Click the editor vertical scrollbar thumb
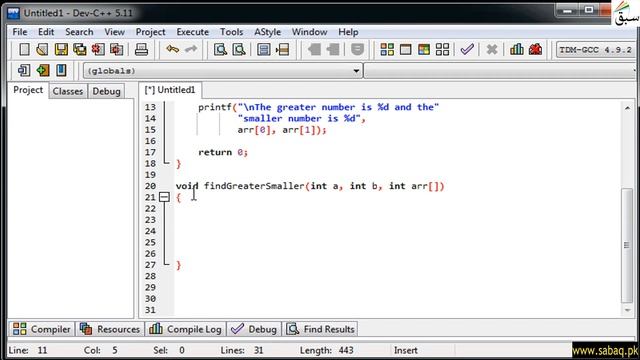This screenshot has height=360, width=640. click(627, 245)
